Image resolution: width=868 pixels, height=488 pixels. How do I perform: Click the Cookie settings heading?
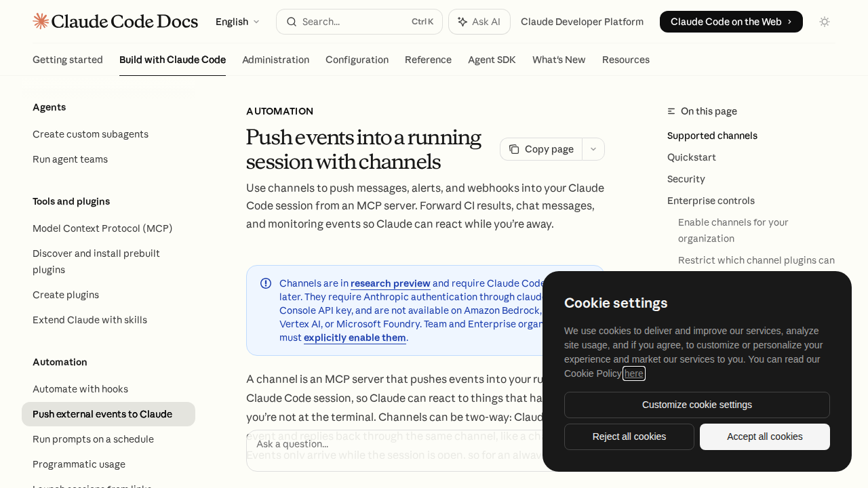point(616,303)
